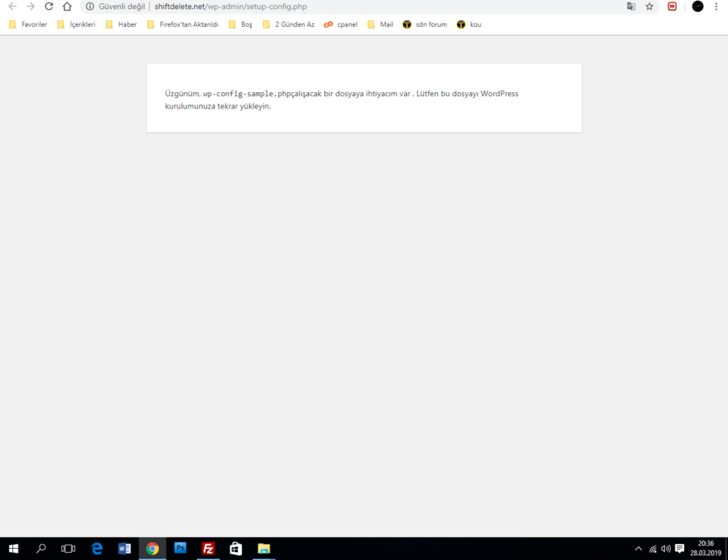Open network status tray icon

coord(653,549)
